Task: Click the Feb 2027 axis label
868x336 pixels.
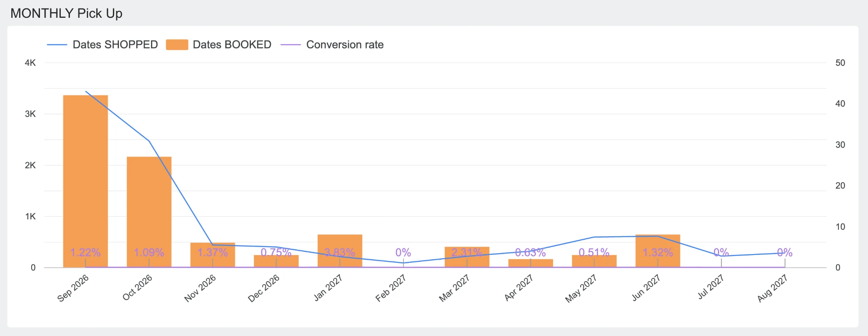Action: tap(391, 288)
